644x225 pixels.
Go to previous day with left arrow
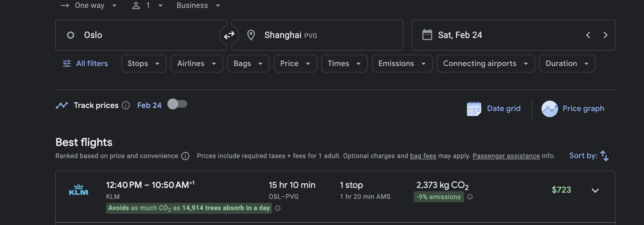pyautogui.click(x=588, y=35)
